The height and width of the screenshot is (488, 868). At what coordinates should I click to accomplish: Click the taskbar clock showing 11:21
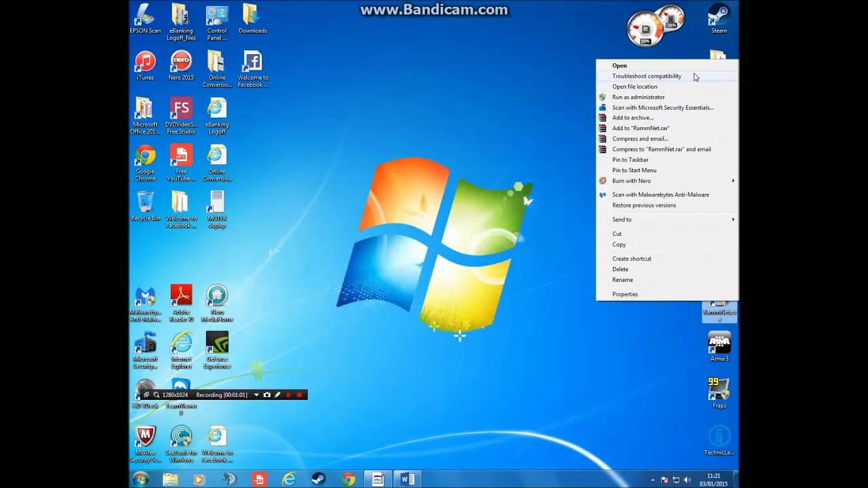[x=713, y=480]
